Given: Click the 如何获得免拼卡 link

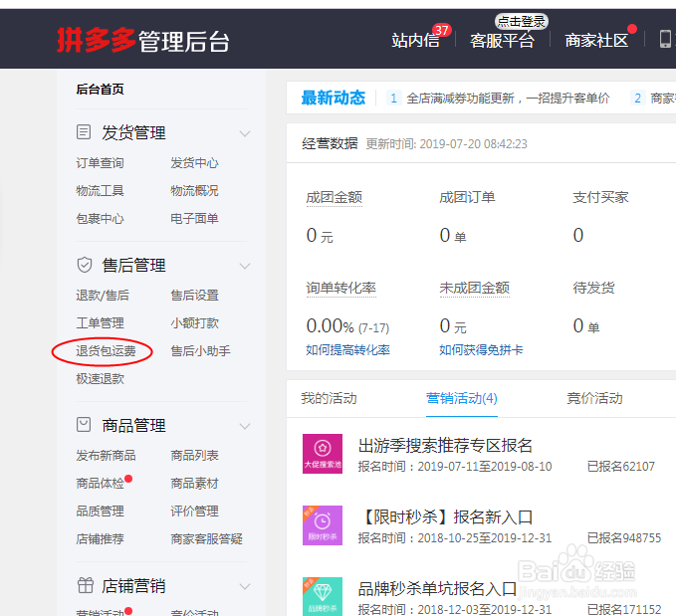Looking at the screenshot, I should point(481,349).
